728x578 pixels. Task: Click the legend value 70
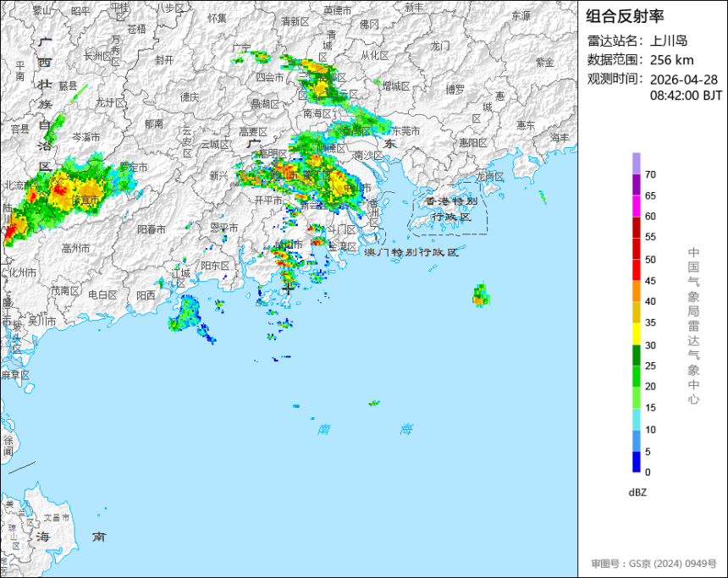[650, 174]
